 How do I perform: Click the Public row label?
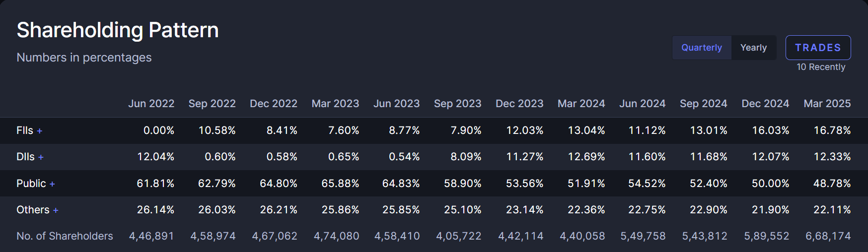(x=31, y=184)
